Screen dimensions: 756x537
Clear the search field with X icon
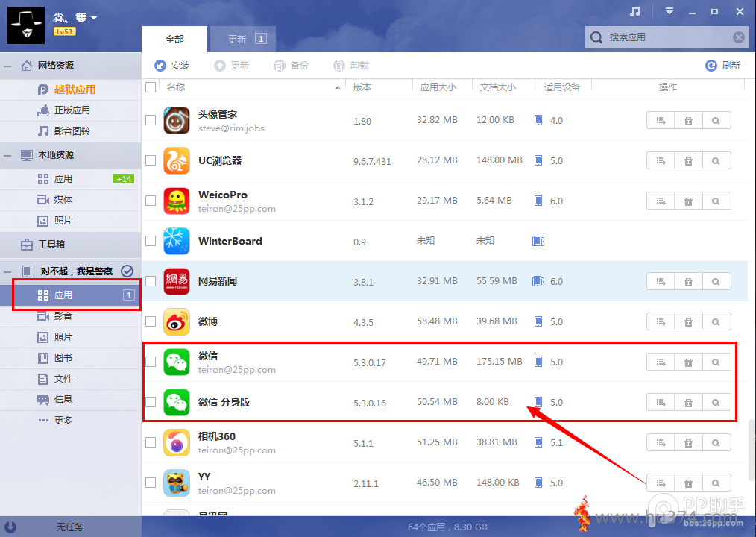[x=739, y=37]
